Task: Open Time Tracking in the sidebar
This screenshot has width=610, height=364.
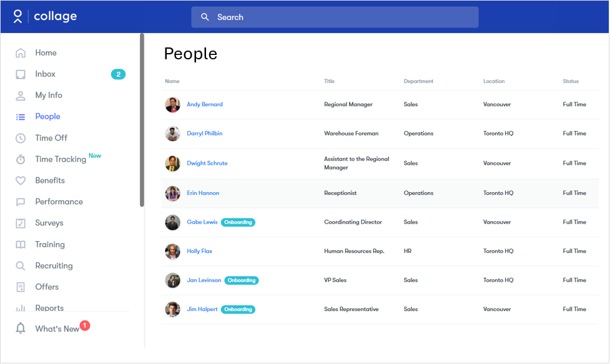Action: (x=60, y=159)
